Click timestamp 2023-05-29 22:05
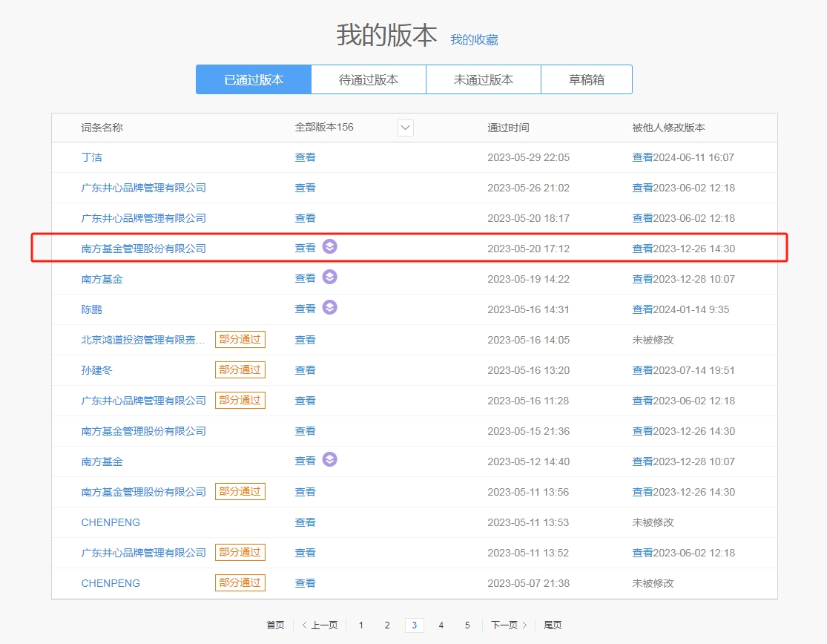The height and width of the screenshot is (644, 827). click(x=529, y=157)
